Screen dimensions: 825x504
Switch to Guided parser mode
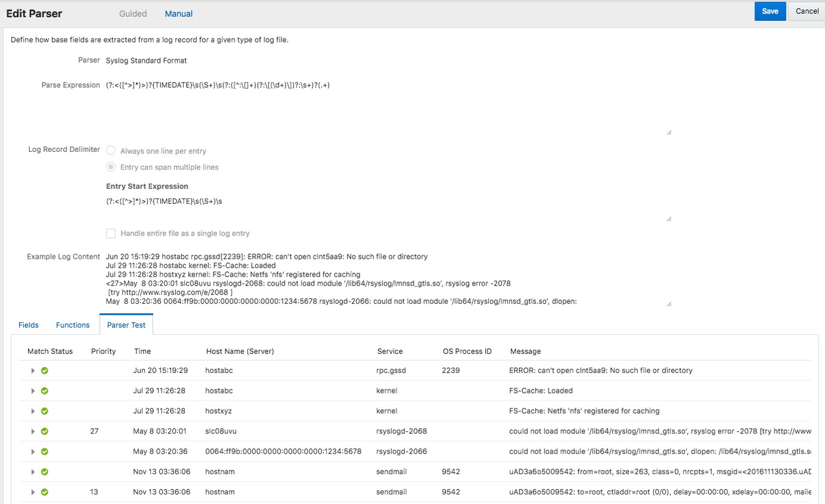coord(133,14)
